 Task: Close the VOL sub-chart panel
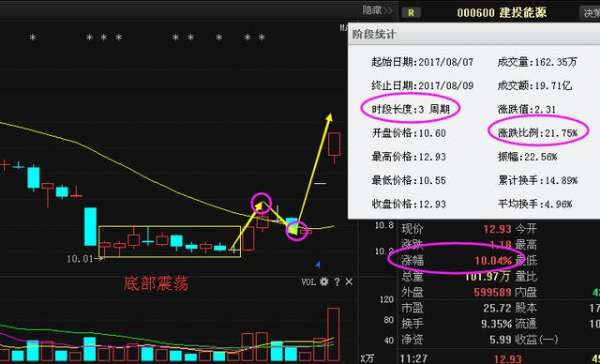349,282
